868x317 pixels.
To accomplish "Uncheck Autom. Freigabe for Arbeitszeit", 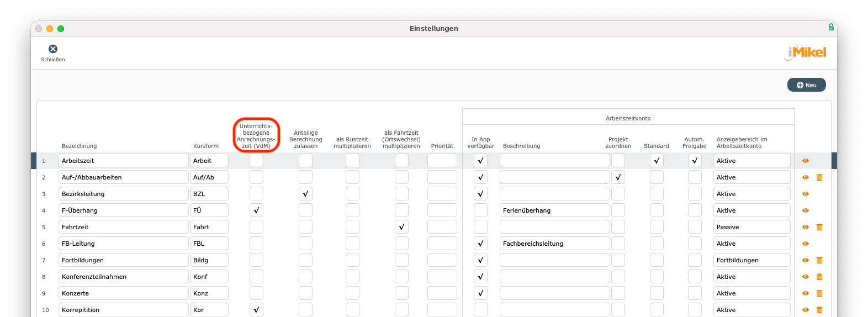I will [695, 161].
